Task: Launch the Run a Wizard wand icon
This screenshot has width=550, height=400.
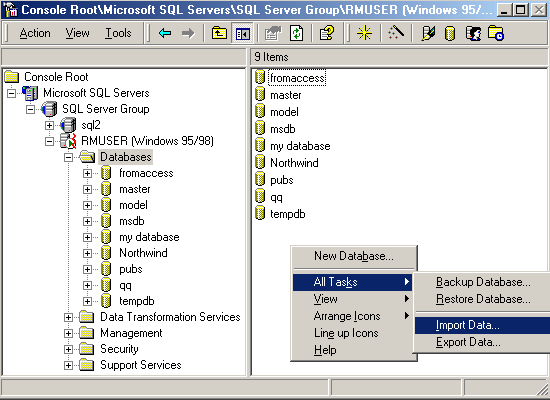Action: pos(396,33)
